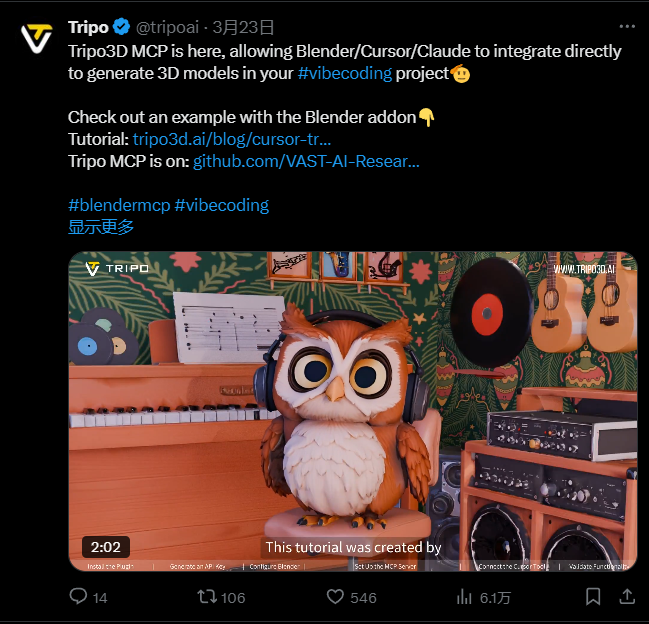Play the owl video thumbnail
649x624 pixels.
(x=353, y=411)
